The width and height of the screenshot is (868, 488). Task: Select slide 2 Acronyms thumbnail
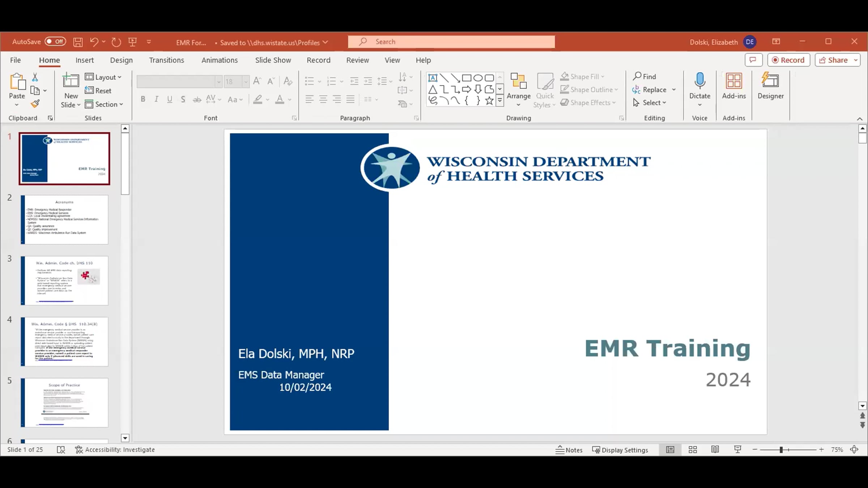(64, 219)
